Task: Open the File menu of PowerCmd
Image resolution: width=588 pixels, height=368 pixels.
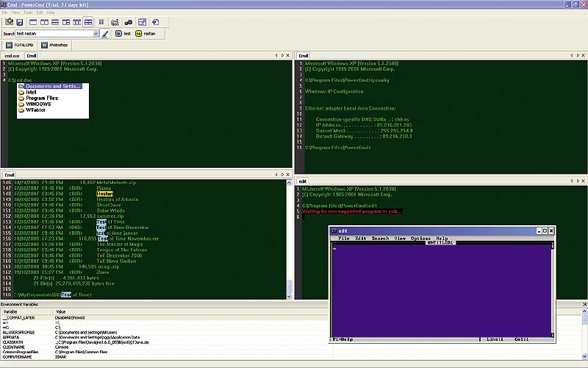Action: [x=5, y=13]
